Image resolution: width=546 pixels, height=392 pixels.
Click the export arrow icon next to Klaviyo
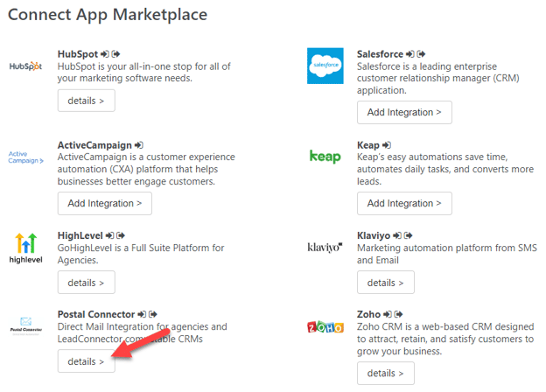click(x=409, y=235)
